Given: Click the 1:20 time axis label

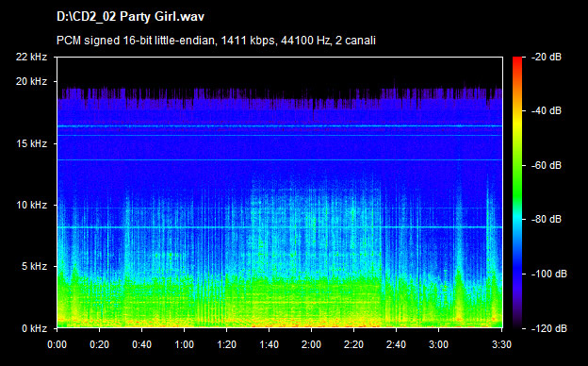Looking at the screenshot, I should pos(226,344).
